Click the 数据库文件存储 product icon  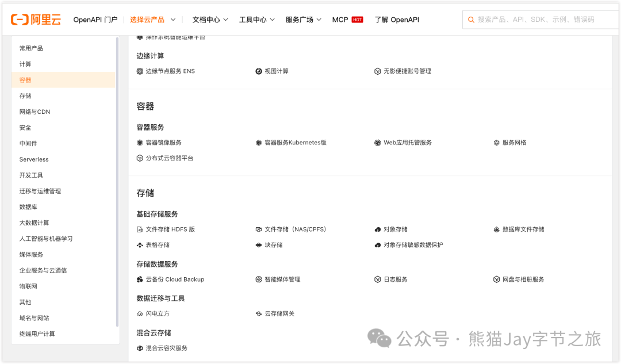[496, 229]
